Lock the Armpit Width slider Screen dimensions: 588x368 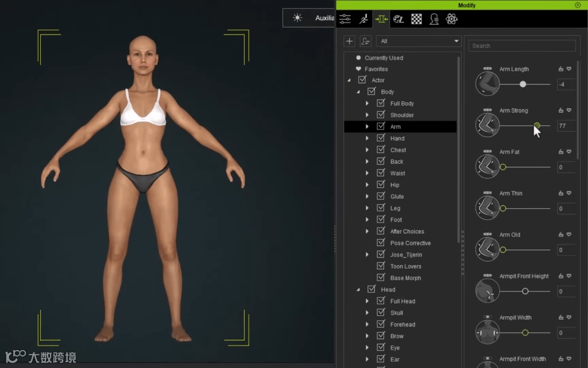coord(560,317)
